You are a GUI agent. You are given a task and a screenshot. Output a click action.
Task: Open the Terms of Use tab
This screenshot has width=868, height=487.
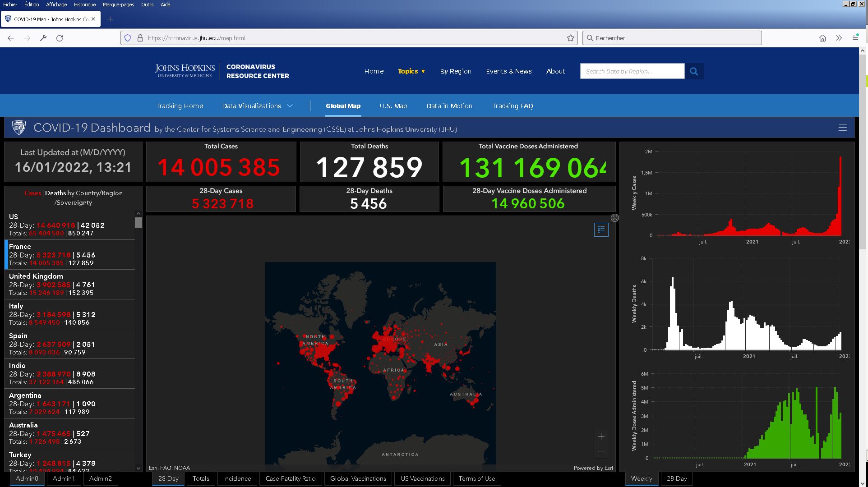click(x=477, y=478)
